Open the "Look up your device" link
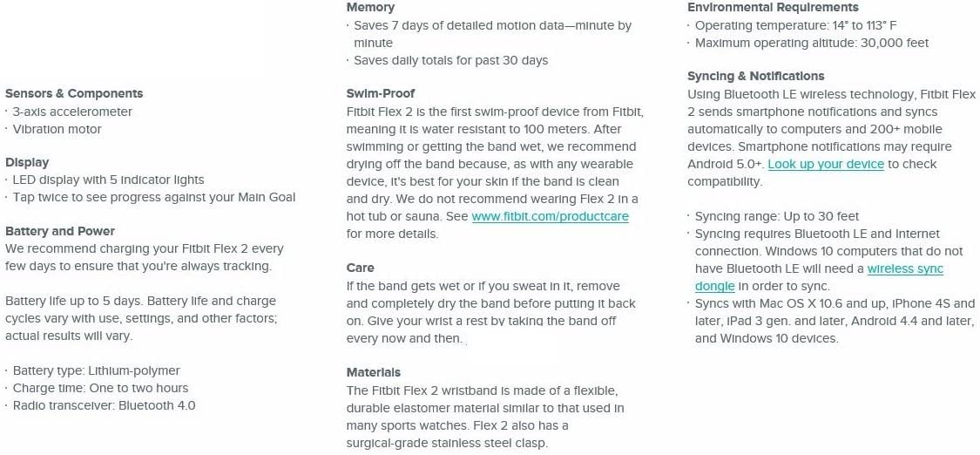 point(826,164)
